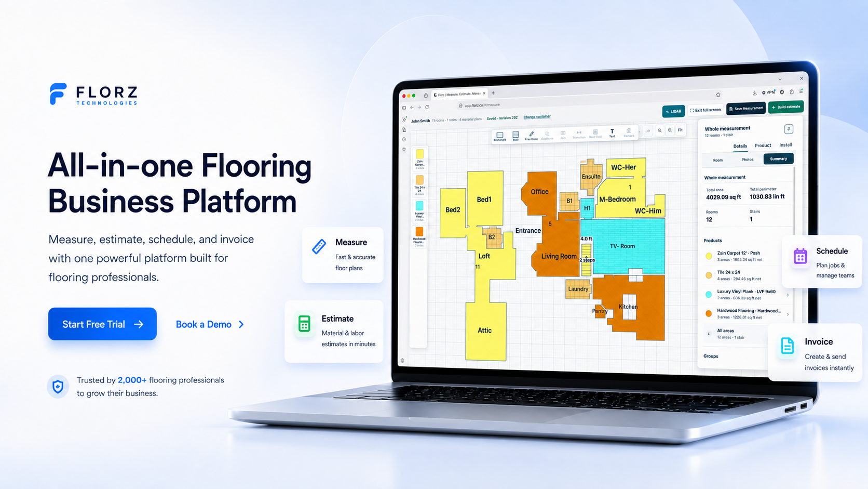Image resolution: width=868 pixels, height=489 pixels.
Task: Click the Join tool
Action: pos(563,135)
